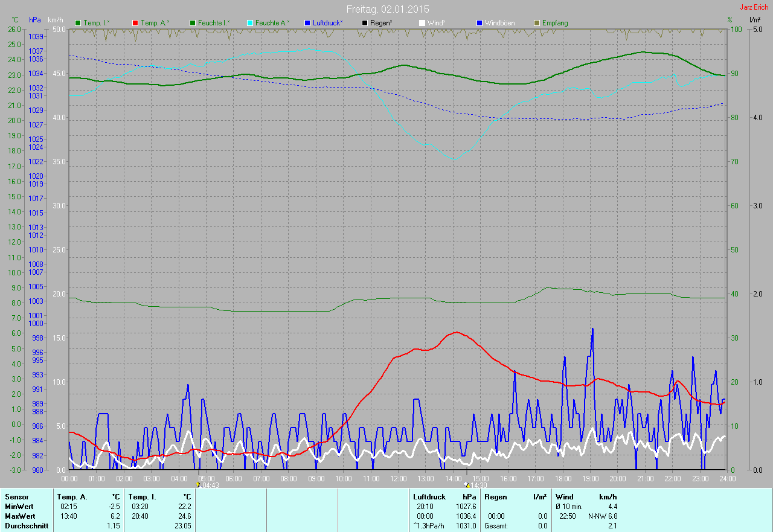773x532 pixels.
Task: Click the black Regen legend color box
Action: [x=364, y=23]
